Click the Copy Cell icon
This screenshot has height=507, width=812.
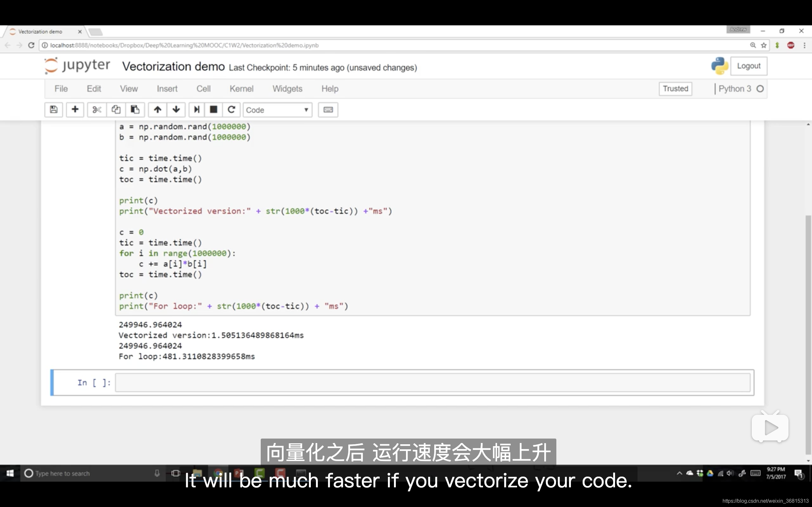[x=116, y=110]
